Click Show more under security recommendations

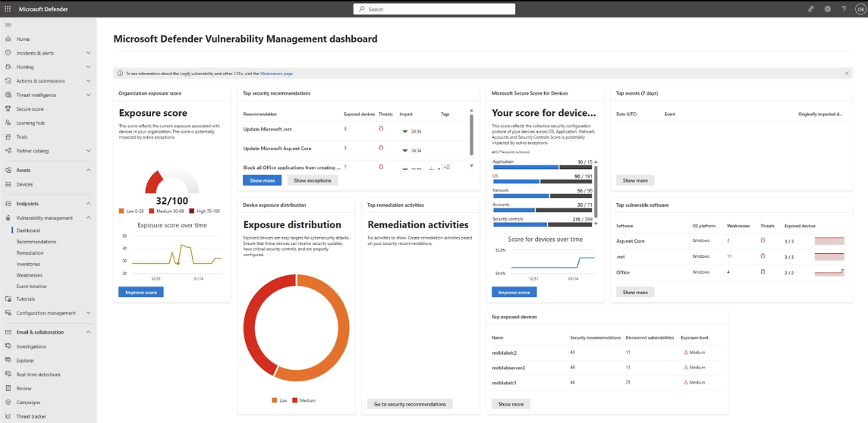pos(262,180)
